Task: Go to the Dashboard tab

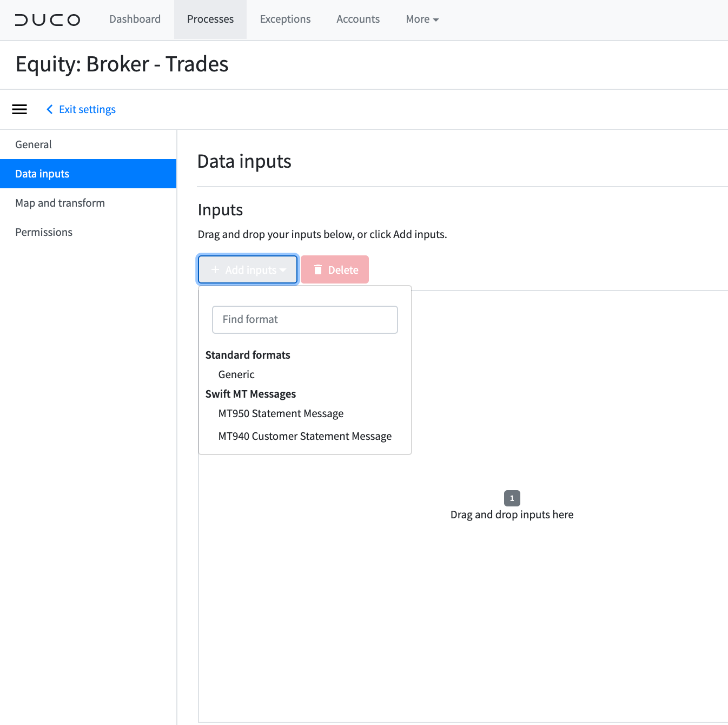Action: point(135,19)
